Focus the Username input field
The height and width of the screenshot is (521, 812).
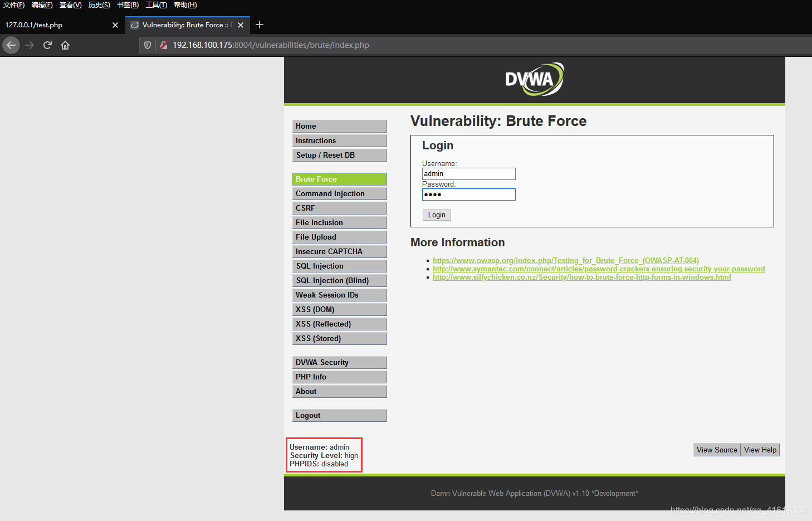[469, 174]
